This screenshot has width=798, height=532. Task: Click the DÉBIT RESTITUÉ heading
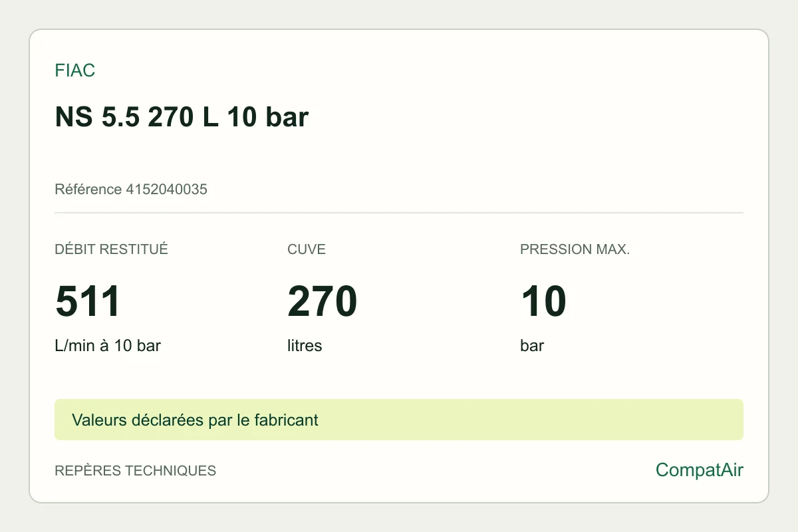(x=111, y=250)
